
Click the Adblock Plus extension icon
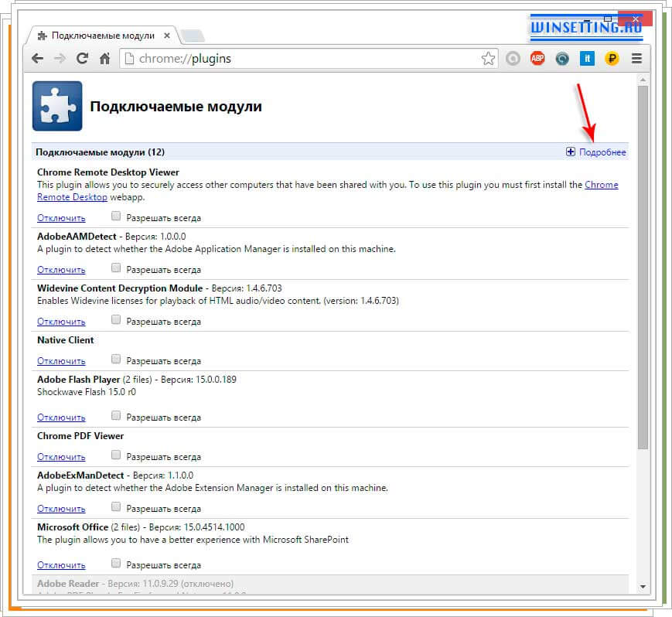[537, 58]
